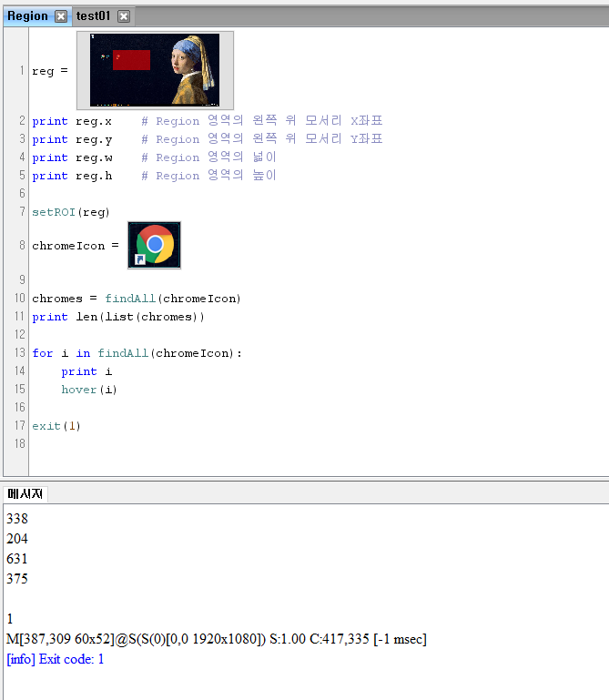Open the chromeIcon Chrome image thumbnail

(155, 245)
